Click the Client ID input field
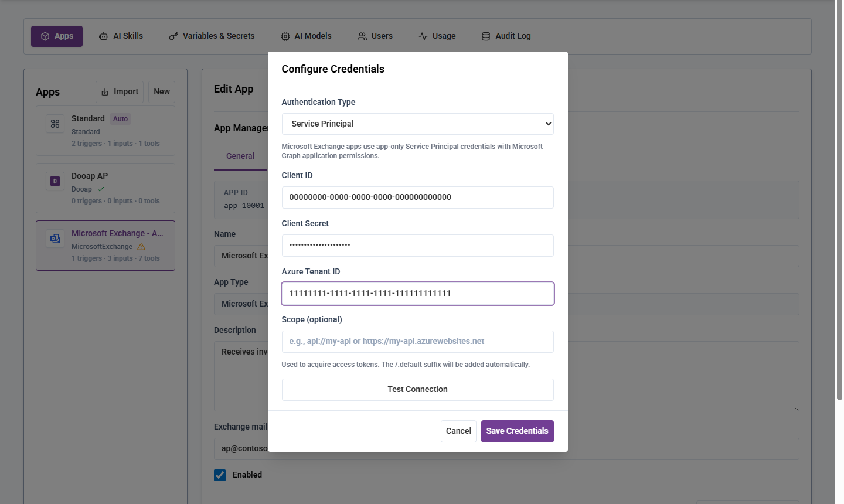Viewport: 844px width, 504px height. 418,197
